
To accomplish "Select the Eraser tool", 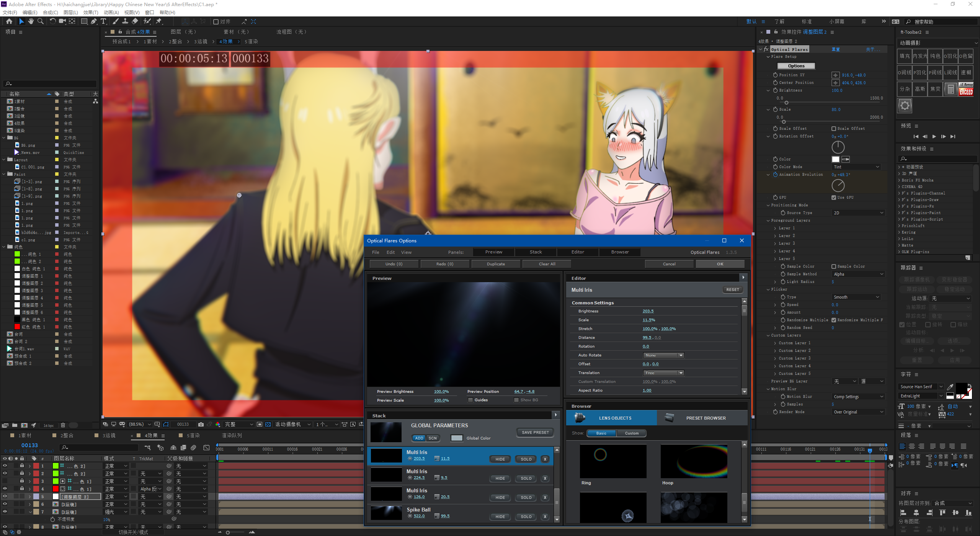I will pyautogui.click(x=135, y=21).
